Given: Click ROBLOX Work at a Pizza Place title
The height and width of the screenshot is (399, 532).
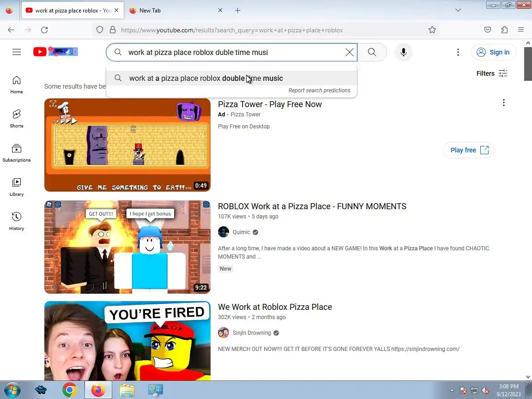Looking at the screenshot, I should (x=312, y=206).
